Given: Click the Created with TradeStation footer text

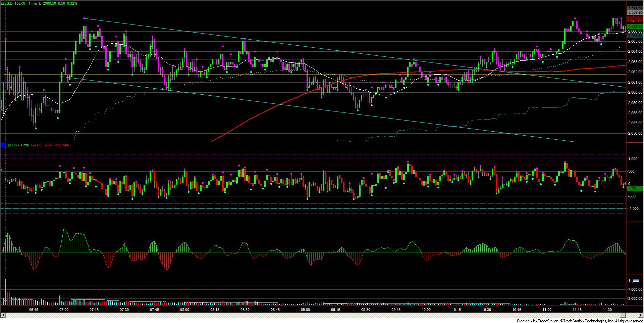Looking at the screenshot, I should coord(580,321).
